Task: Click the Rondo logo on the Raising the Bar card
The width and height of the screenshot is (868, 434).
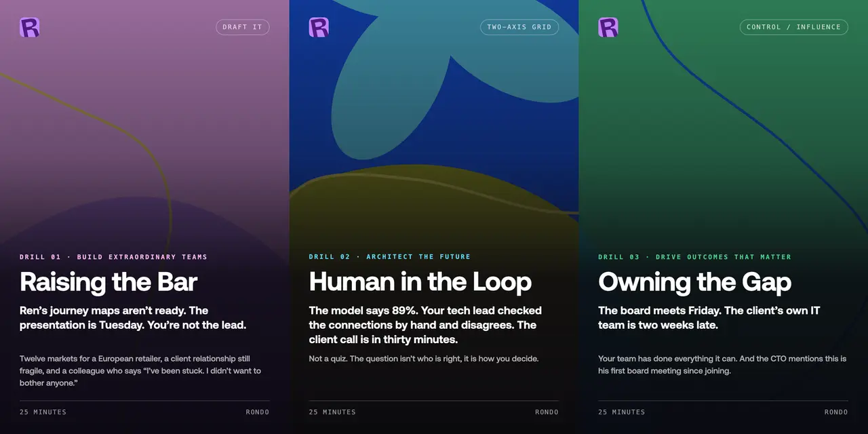Action: click(x=29, y=27)
